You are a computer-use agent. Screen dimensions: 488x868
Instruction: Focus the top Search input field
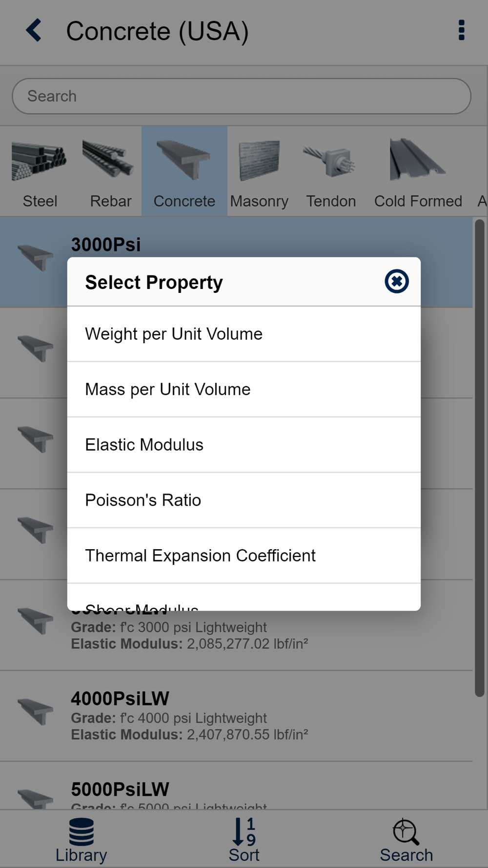(242, 96)
